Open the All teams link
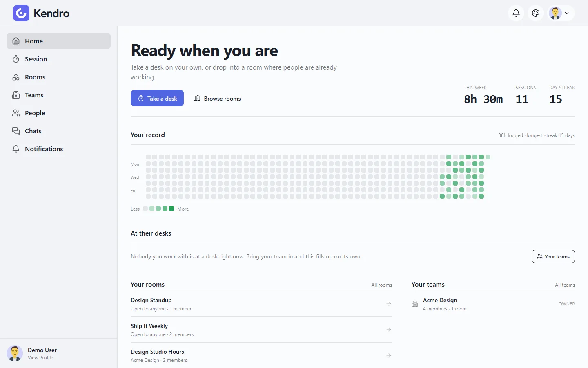 click(565, 285)
